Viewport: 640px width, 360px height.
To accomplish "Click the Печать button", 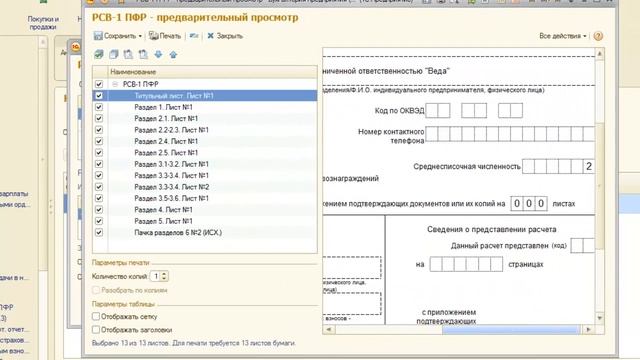I will coord(165,36).
